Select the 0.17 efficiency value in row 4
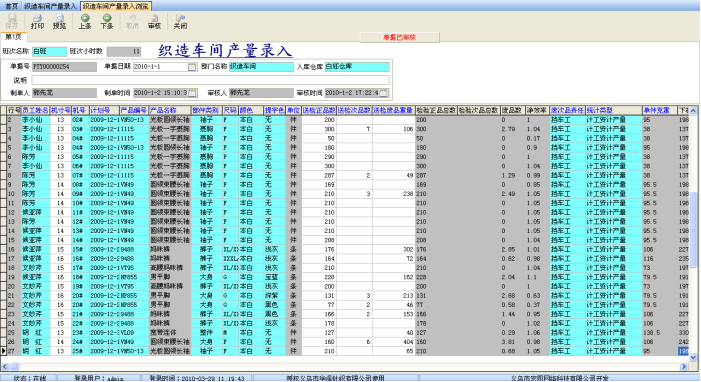Viewport: 701px width, 382px height. click(x=536, y=139)
